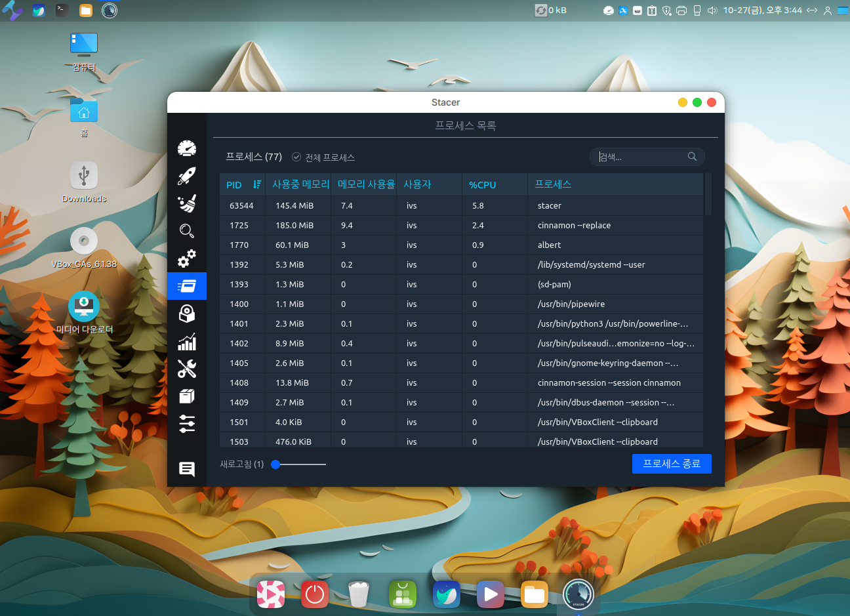
Task: Click the power icon in the dock
Action: (x=315, y=594)
